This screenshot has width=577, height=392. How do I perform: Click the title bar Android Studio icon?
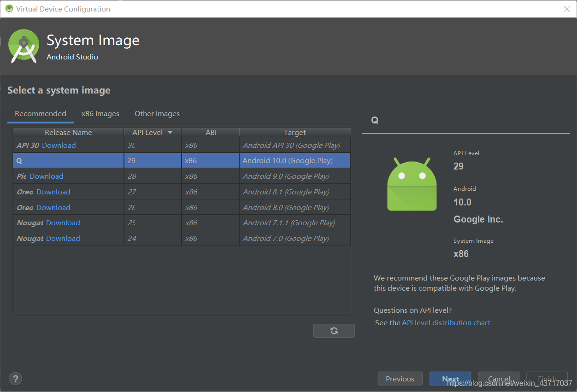(9, 8)
